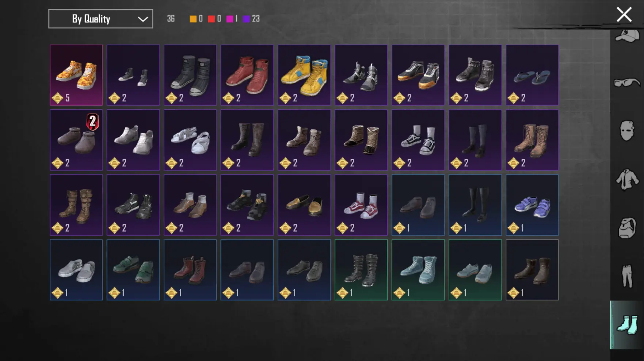
Task: Select the face mask category icon
Action: tap(627, 131)
